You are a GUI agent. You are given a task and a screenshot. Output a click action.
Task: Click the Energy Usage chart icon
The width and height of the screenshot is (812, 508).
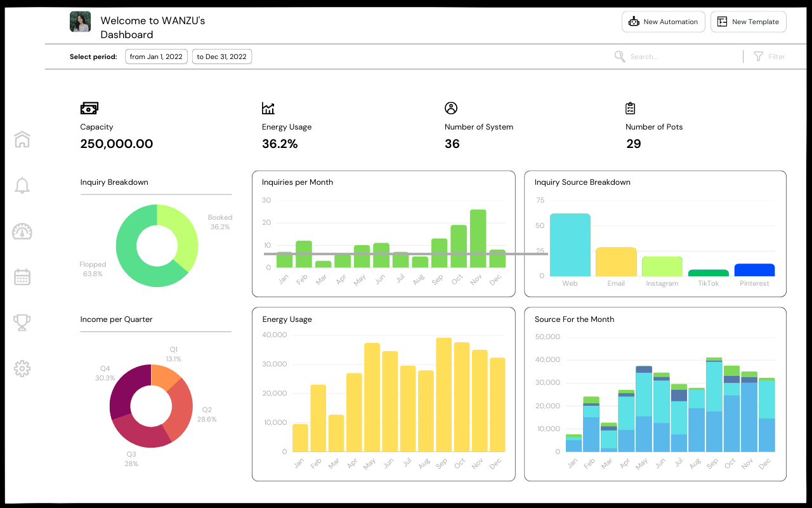coord(268,108)
